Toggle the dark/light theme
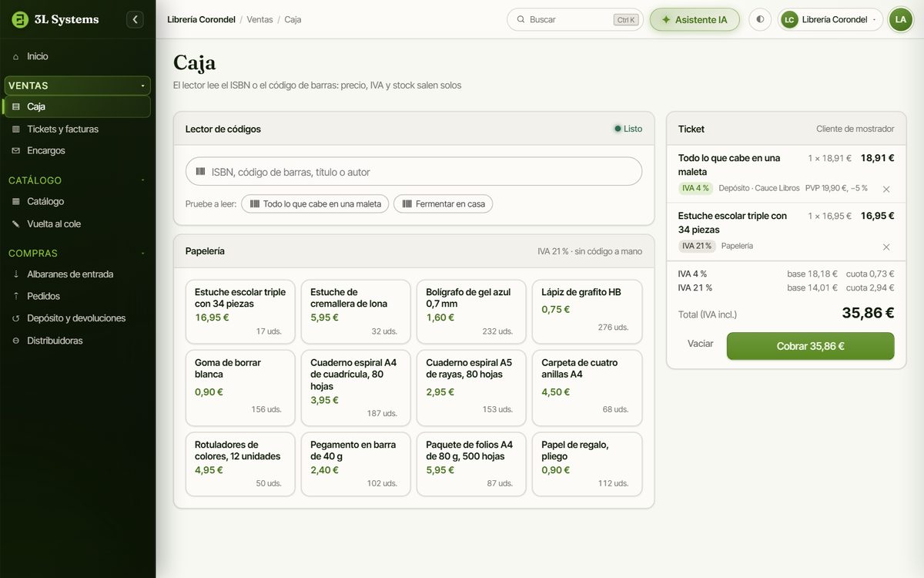 760,19
